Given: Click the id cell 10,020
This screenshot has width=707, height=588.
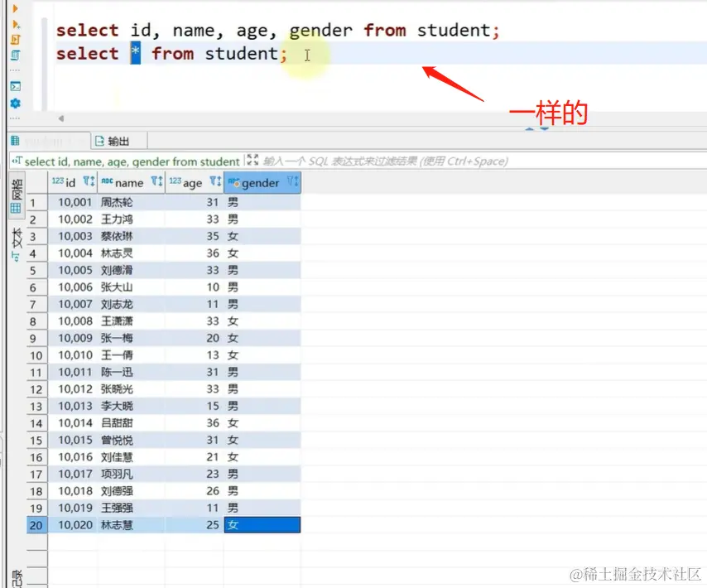Looking at the screenshot, I should [73, 525].
